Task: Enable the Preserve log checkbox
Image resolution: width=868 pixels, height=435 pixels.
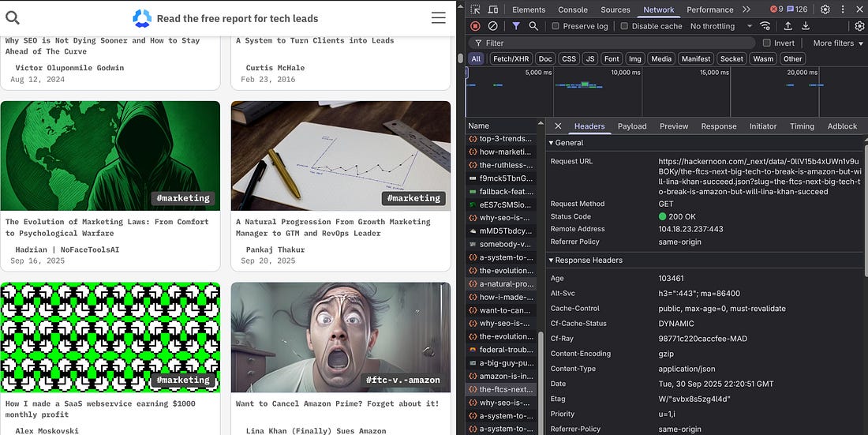Action: [x=556, y=26]
